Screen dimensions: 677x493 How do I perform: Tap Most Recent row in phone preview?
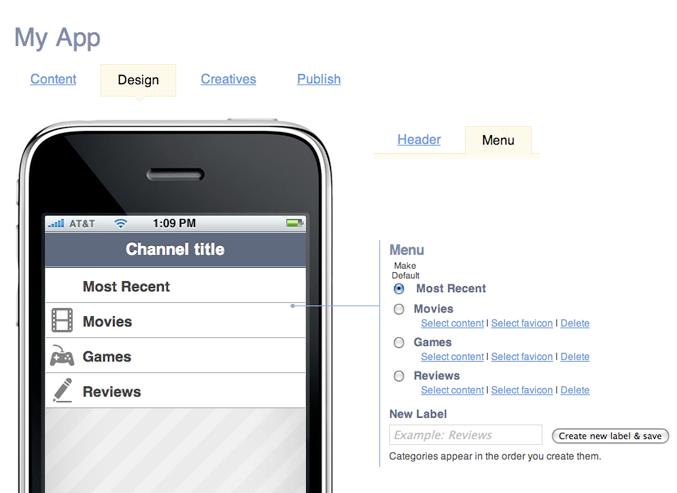click(175, 286)
